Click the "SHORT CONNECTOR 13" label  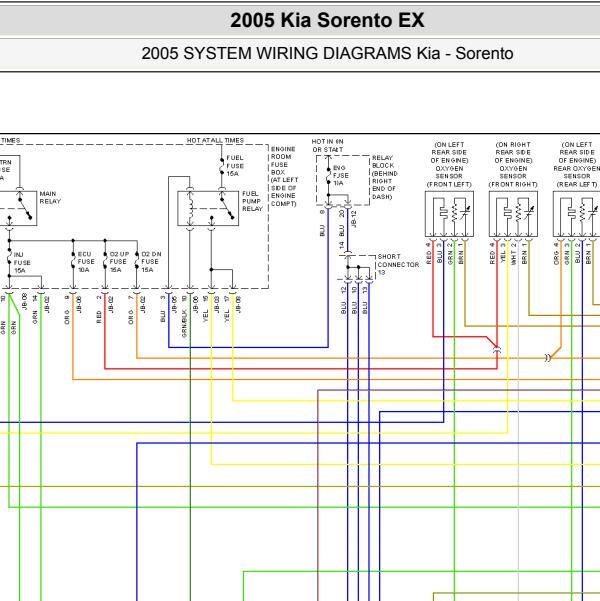click(x=398, y=264)
